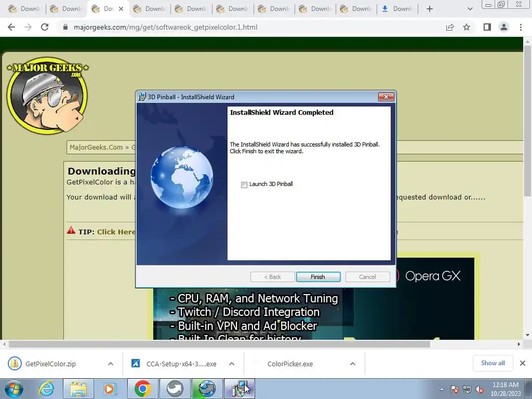The image size is (532, 399).
Task: Follow the MajorGeeks.Com breadcrumb link
Action: [96, 147]
